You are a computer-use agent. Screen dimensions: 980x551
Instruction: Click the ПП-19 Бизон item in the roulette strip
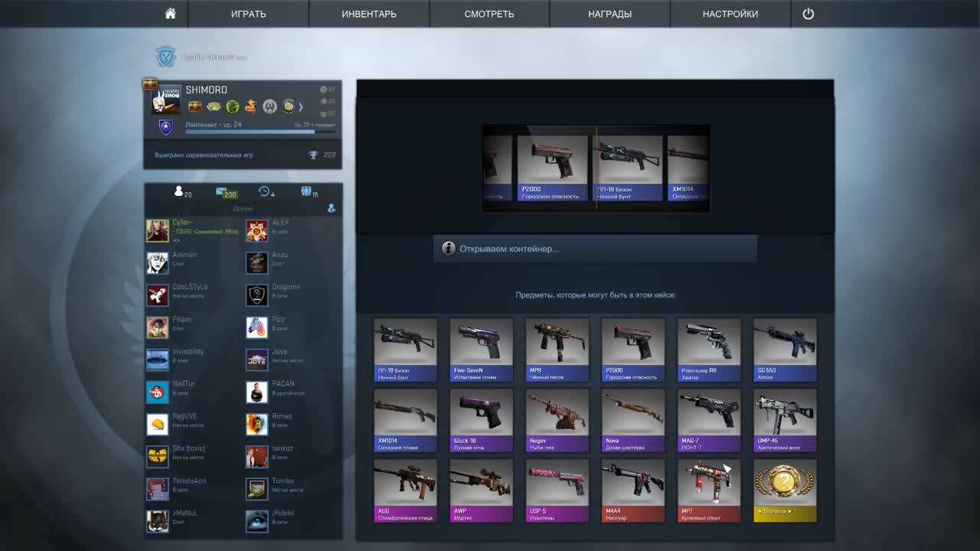pos(628,168)
